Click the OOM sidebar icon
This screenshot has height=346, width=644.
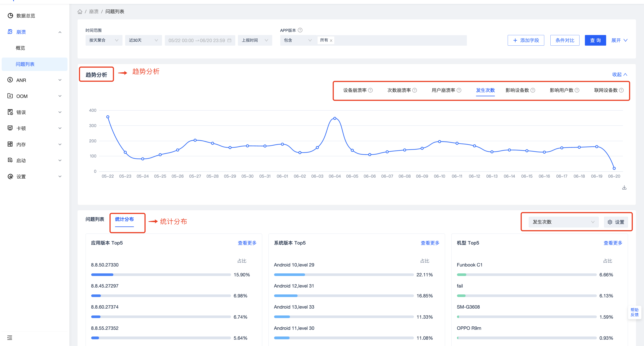pyautogui.click(x=10, y=96)
